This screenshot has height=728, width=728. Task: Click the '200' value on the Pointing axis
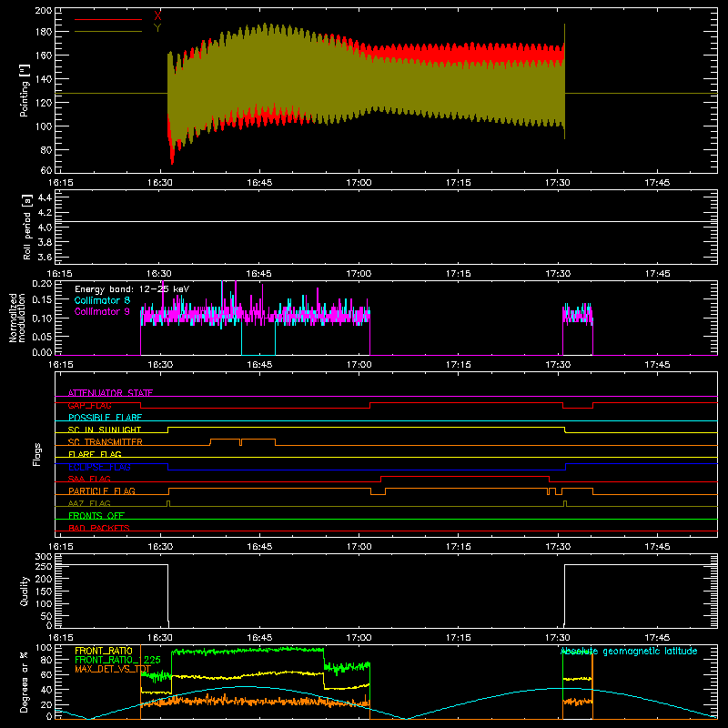[x=44, y=11]
